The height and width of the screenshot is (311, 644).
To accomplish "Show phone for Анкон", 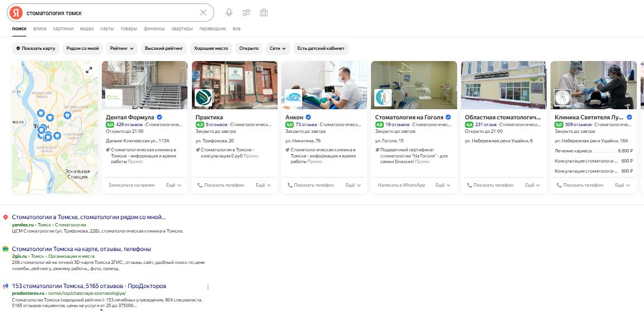I will 311,185.
